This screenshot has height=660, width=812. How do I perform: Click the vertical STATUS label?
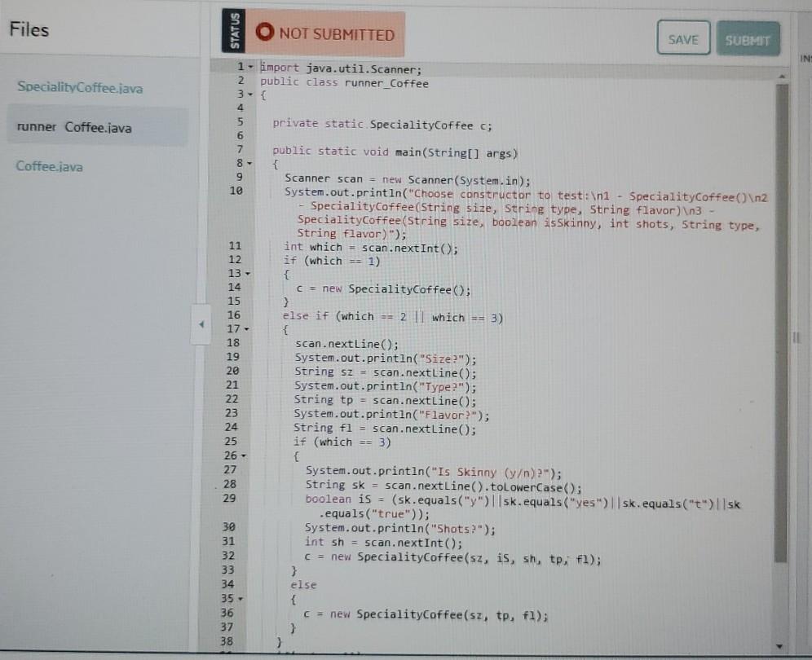tap(234, 31)
